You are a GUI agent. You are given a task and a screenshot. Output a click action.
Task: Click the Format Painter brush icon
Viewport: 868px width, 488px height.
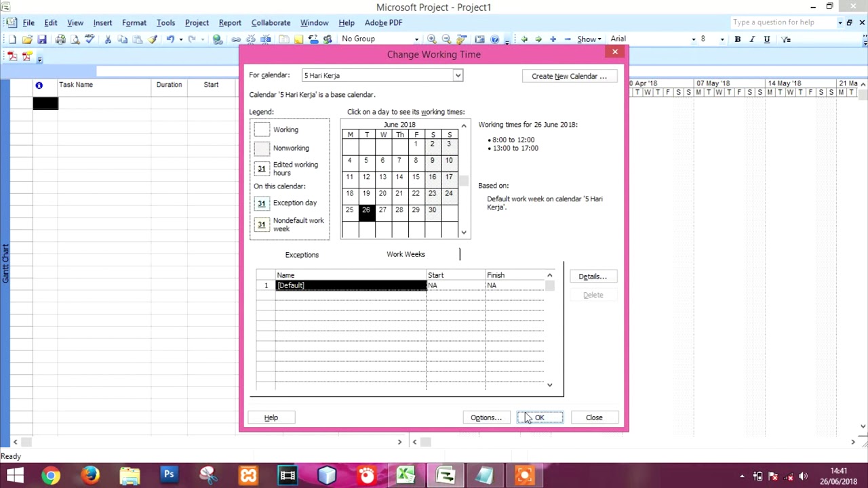153,39
